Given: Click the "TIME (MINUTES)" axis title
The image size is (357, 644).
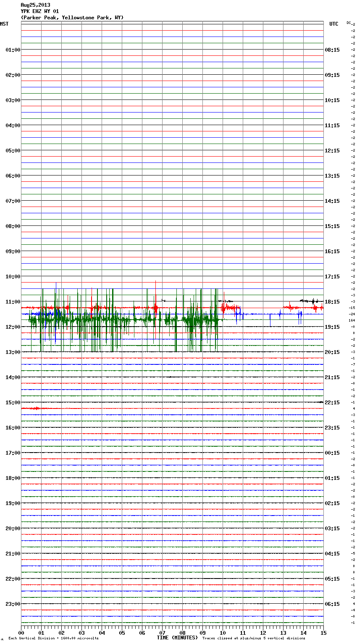Looking at the screenshot, I should (177, 638).
